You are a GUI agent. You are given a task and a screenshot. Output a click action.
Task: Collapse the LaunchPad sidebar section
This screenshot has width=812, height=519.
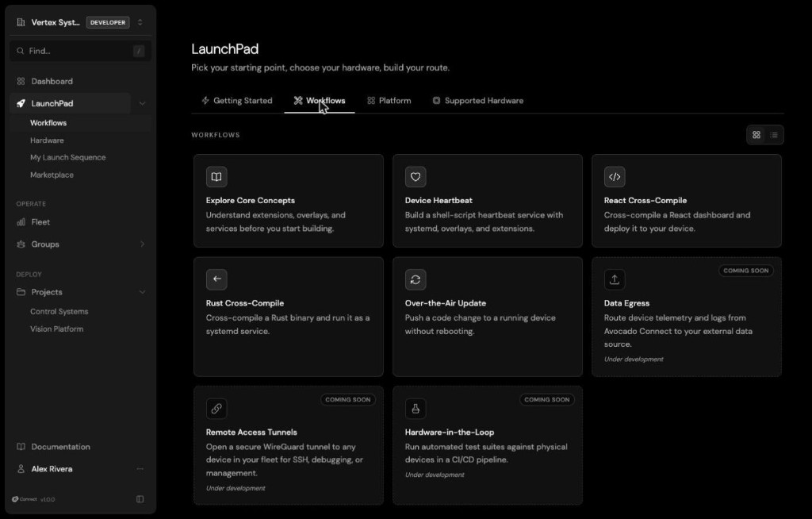[142, 104]
